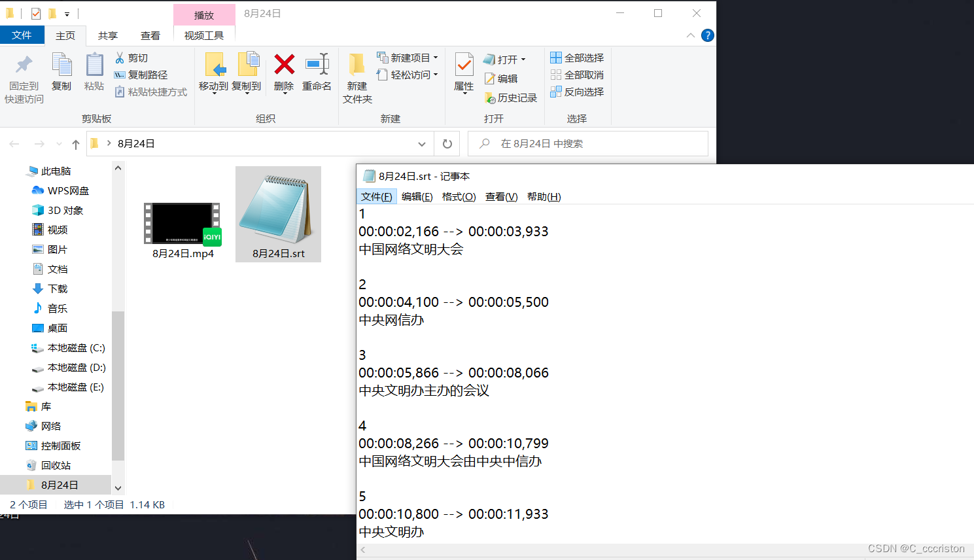This screenshot has height=560, width=974.
Task: Open Notepad's 查看(V) menu
Action: point(502,197)
